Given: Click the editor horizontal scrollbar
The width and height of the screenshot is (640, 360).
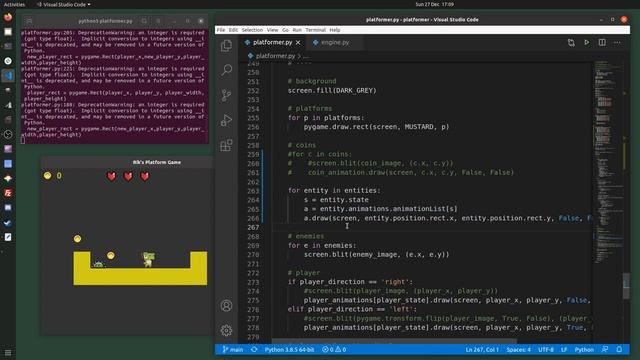Looking at the screenshot, I should [x=394, y=341].
